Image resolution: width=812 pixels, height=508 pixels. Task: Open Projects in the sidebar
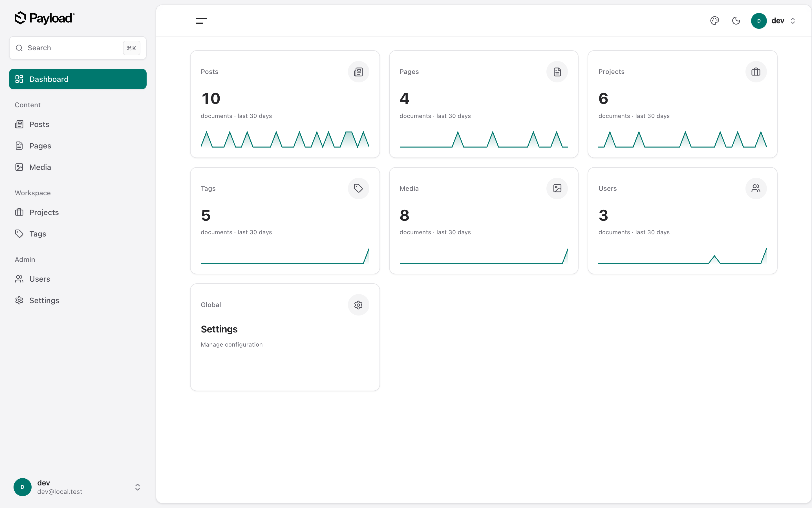[x=78, y=212]
